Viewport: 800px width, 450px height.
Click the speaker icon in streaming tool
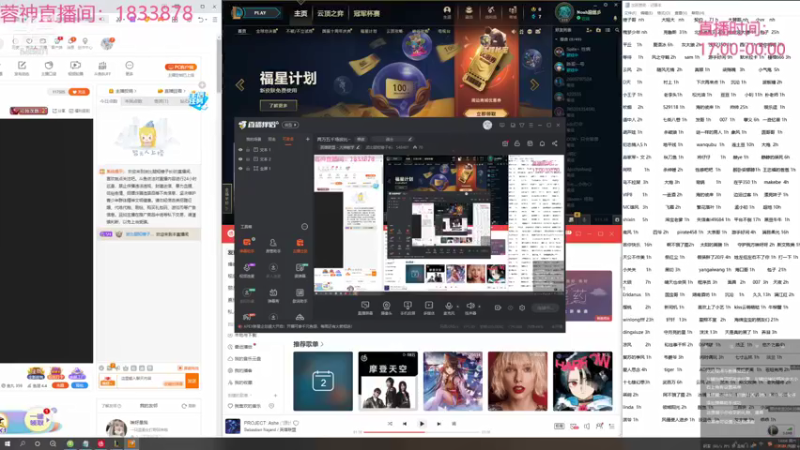pyautogui.click(x=470, y=306)
